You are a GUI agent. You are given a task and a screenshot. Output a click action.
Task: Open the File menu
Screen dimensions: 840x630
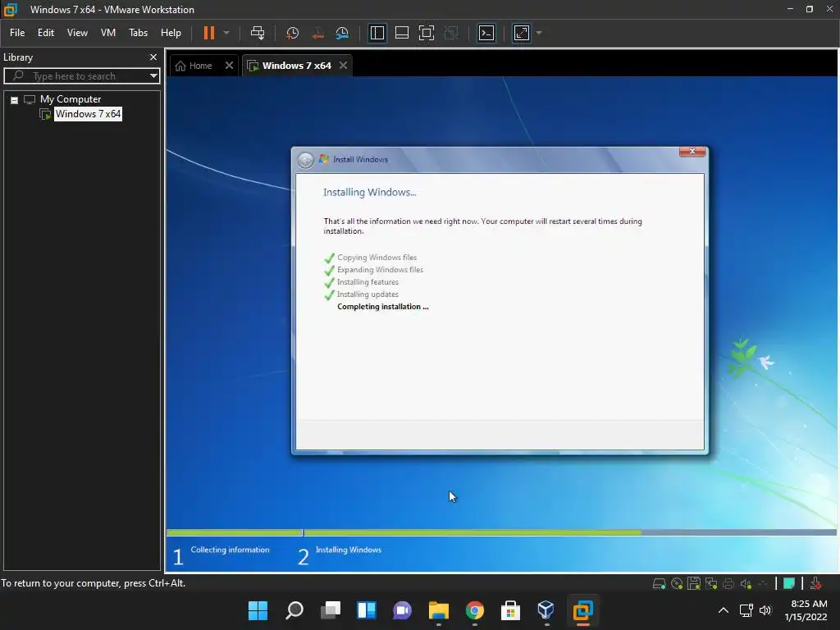tap(17, 33)
